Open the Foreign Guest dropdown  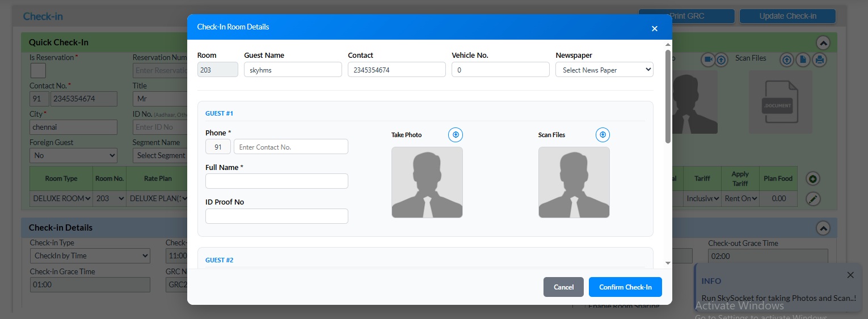pos(73,155)
